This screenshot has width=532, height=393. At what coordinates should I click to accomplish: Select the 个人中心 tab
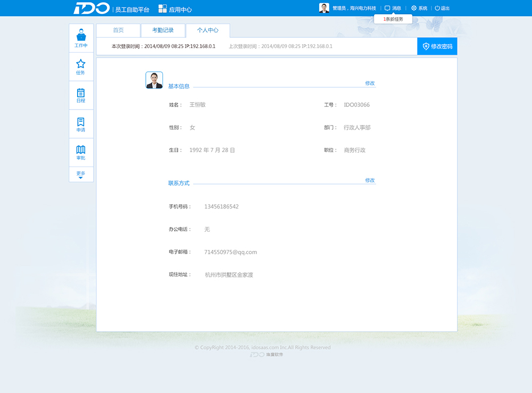[207, 30]
